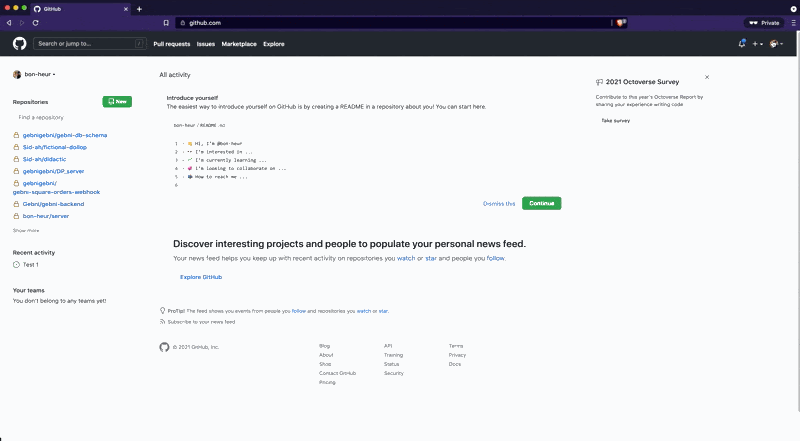Reload the page with the refresh icon
800x441 pixels.
click(35, 22)
